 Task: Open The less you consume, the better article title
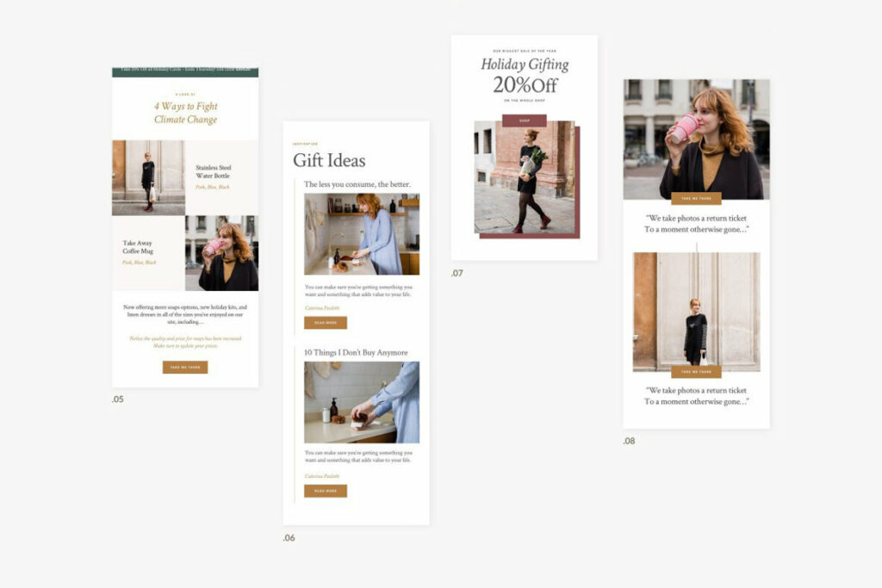357,184
